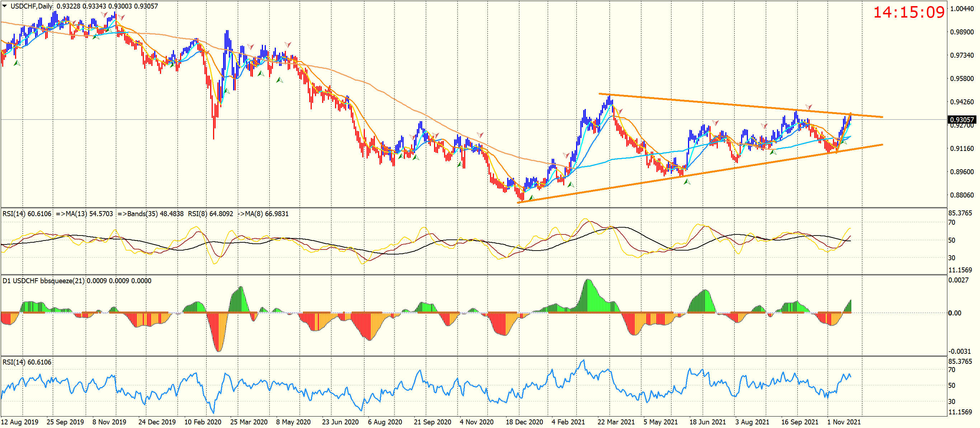Click the red 14:15:09 clock display
Screen dimensions: 980x428
pyautogui.click(x=909, y=12)
